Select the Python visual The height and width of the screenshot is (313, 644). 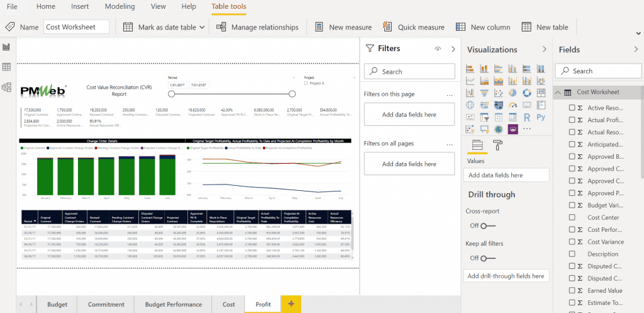pyautogui.click(x=541, y=118)
